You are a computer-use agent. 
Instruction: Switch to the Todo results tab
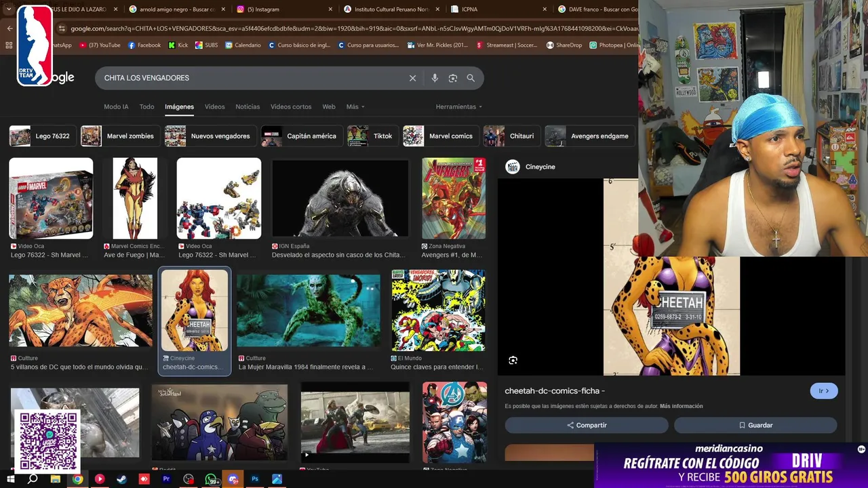[146, 106]
